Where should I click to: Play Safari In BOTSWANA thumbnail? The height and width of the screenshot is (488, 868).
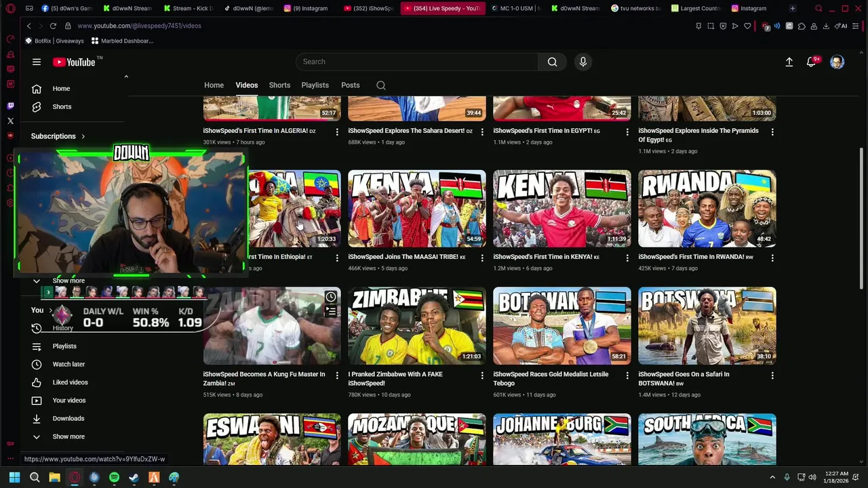(707, 326)
